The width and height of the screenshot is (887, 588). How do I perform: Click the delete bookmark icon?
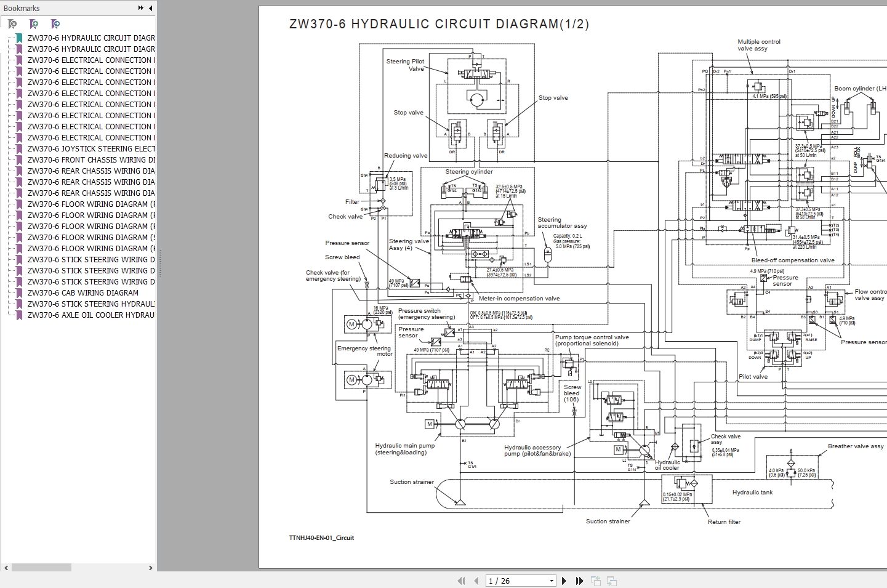[x=12, y=24]
